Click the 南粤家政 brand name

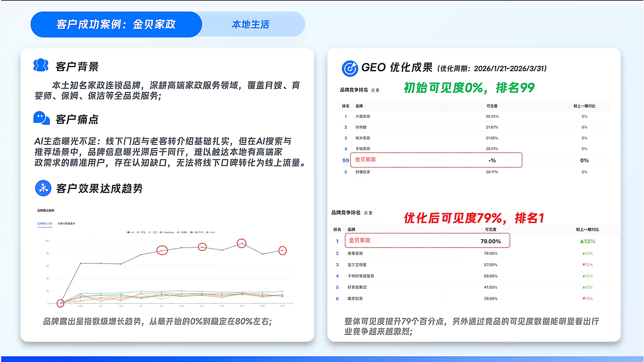[355, 253]
